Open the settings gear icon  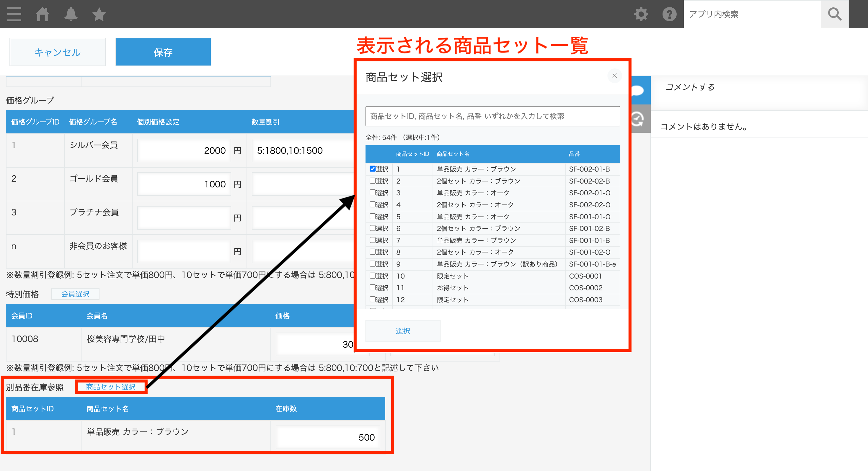641,14
